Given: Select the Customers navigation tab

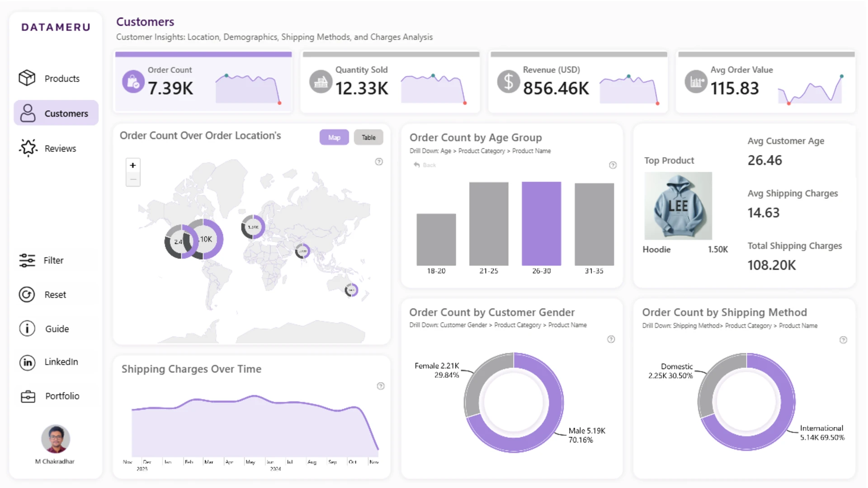Looking at the screenshot, I should click(56, 113).
